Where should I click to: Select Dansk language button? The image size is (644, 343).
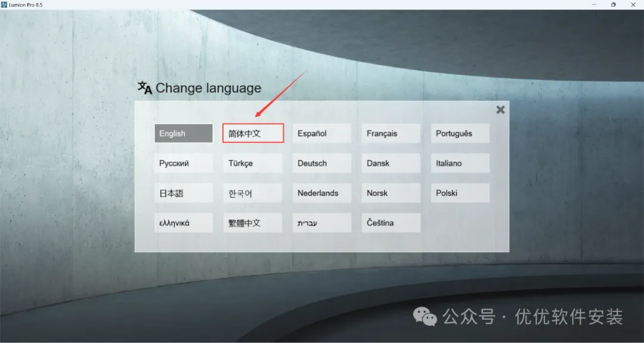391,163
